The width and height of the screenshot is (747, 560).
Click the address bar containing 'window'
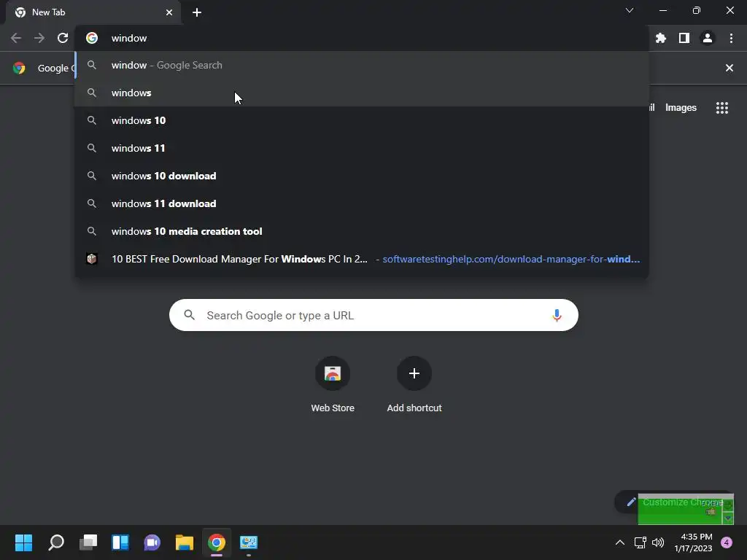(x=362, y=38)
